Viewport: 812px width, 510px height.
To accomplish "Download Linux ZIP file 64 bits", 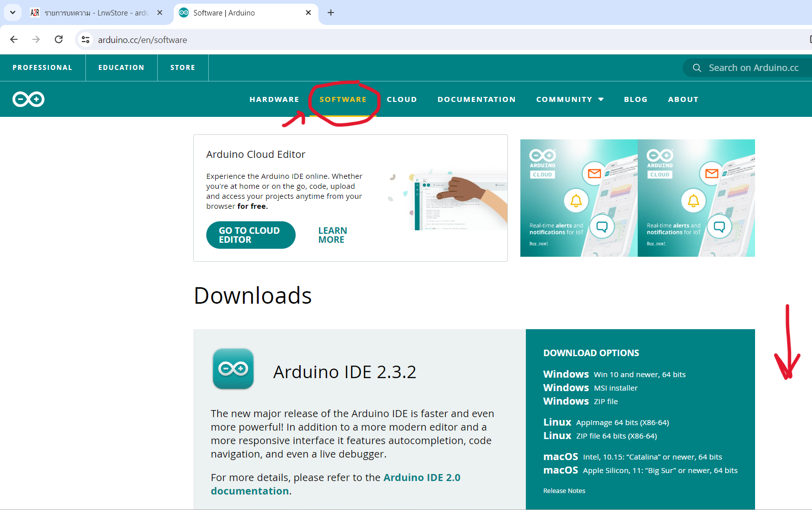I will (600, 436).
